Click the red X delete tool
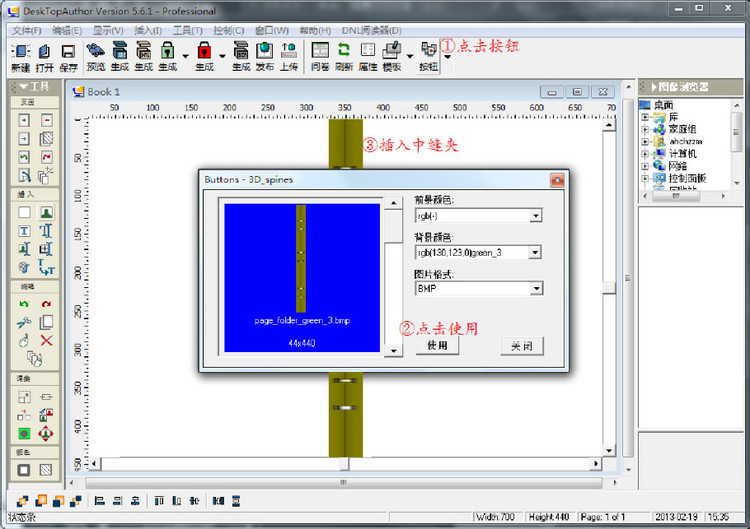The image size is (750, 529). click(46, 341)
